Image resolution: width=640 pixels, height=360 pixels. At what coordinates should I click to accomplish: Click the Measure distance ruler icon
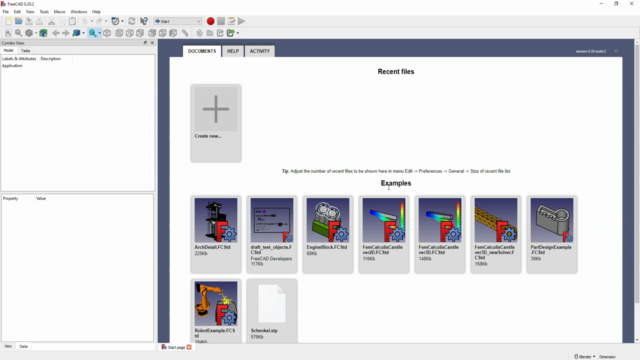point(185,33)
